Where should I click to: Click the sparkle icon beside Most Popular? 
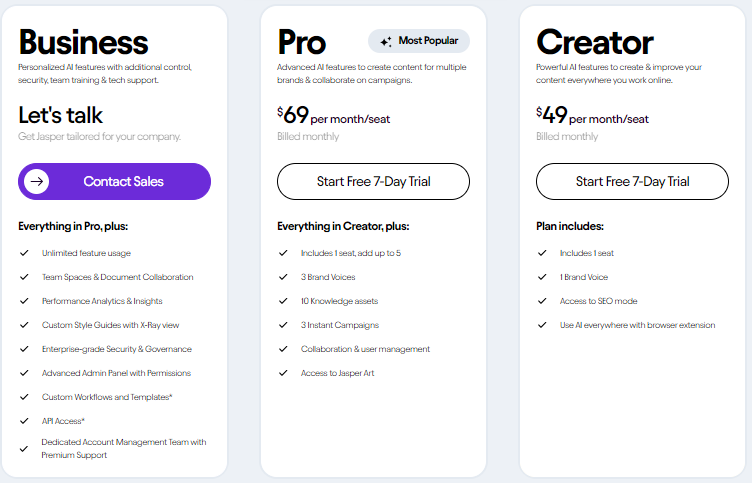(x=385, y=41)
